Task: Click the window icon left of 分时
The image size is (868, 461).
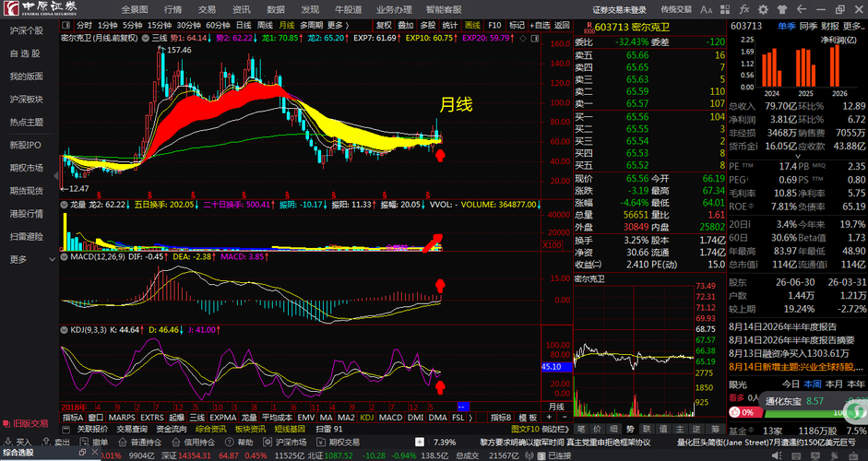Action: click(x=65, y=25)
